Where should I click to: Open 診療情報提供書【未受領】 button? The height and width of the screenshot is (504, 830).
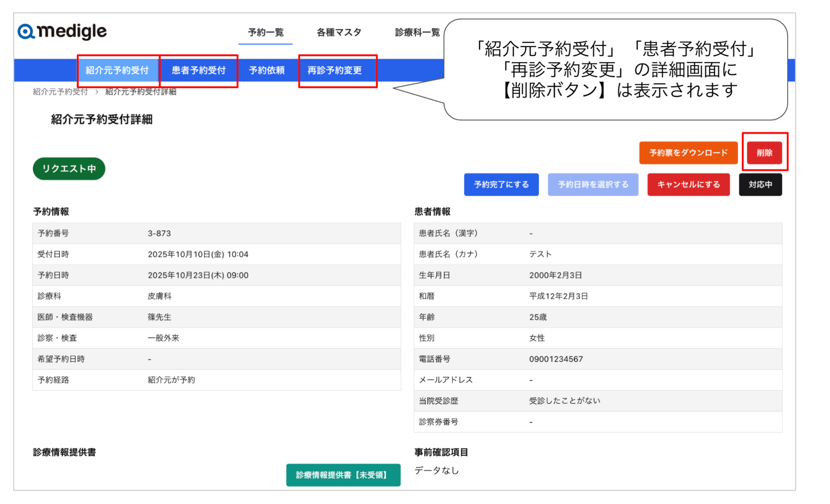click(343, 475)
